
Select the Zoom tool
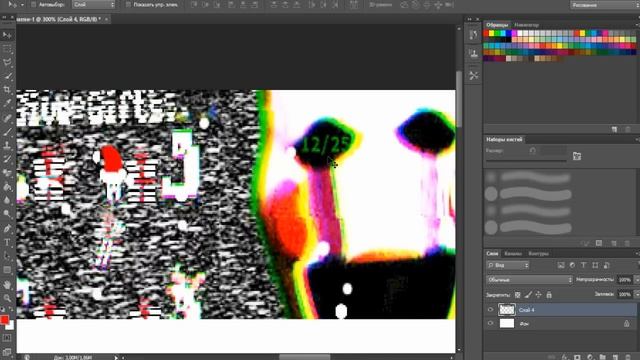(x=7, y=298)
